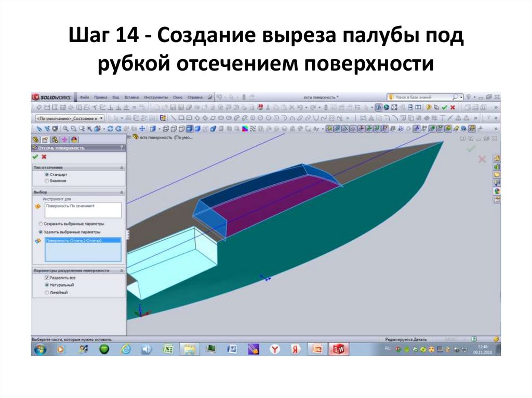The image size is (532, 398).
Task: Open the Edit Appearance color icon
Action: click(245, 129)
